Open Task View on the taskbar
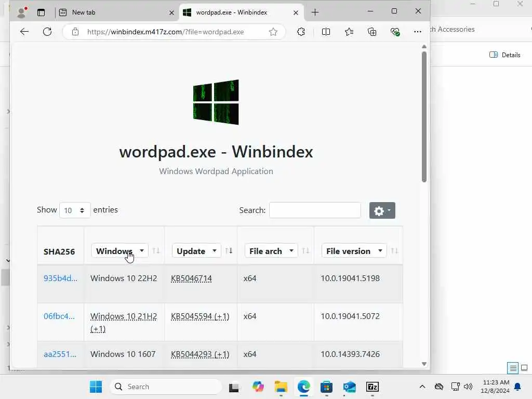 coord(234,387)
